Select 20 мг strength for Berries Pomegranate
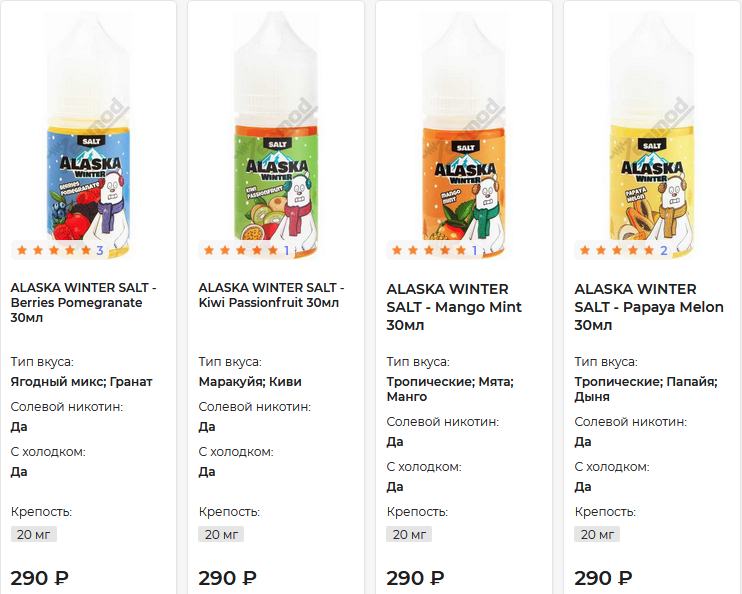The width and height of the screenshot is (742, 594). (x=34, y=534)
